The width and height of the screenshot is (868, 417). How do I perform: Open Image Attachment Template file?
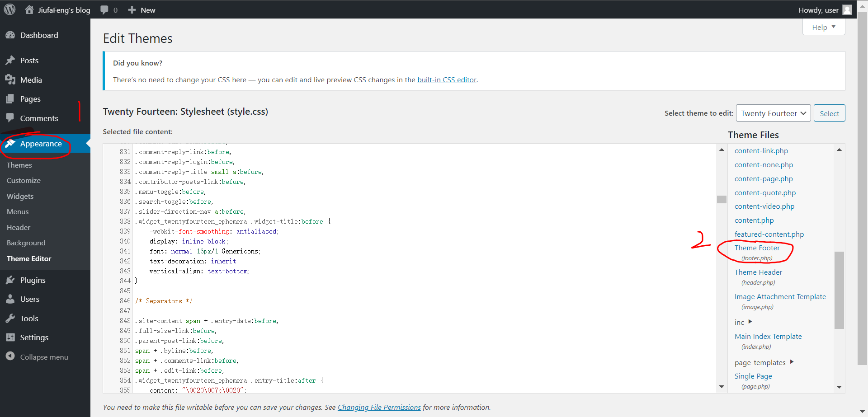tap(780, 297)
